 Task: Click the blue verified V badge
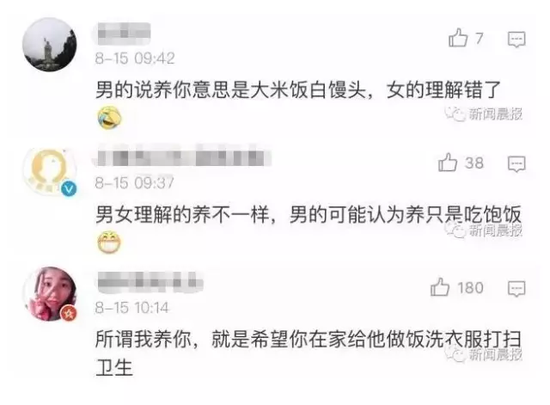click(x=69, y=189)
